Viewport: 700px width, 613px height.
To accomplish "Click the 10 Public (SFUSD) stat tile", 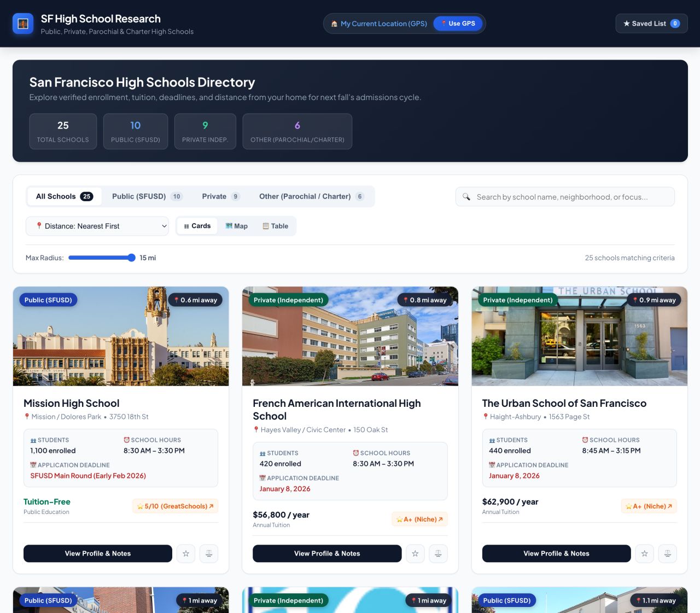I will point(136,131).
